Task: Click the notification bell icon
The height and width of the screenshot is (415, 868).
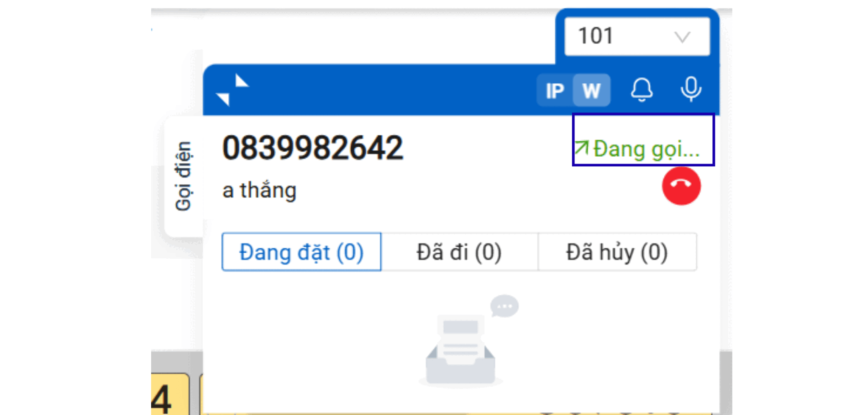Action: [x=642, y=90]
